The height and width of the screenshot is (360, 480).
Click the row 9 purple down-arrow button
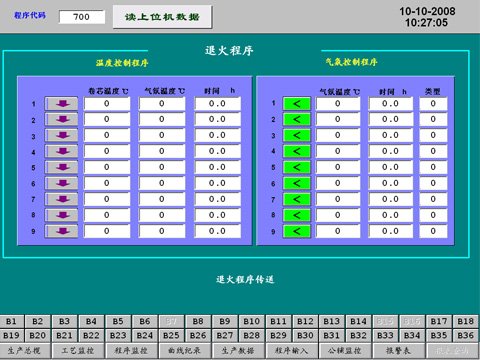click(62, 231)
